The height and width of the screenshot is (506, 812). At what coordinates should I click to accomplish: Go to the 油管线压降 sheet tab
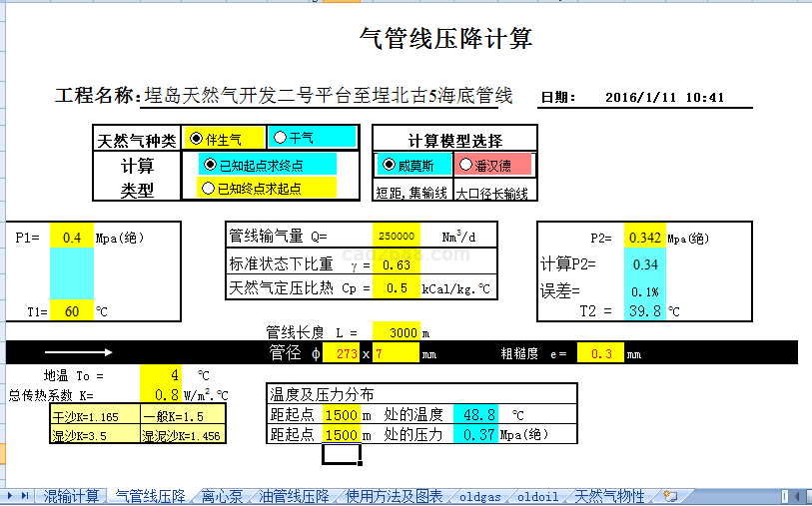[294, 496]
